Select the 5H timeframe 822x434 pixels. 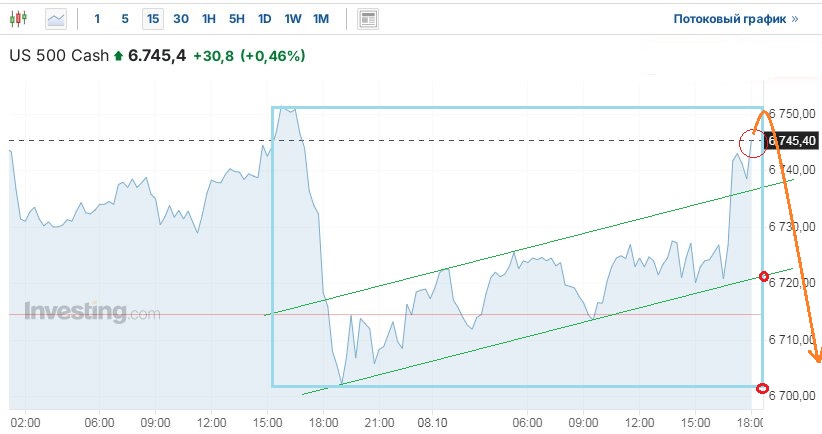236,19
